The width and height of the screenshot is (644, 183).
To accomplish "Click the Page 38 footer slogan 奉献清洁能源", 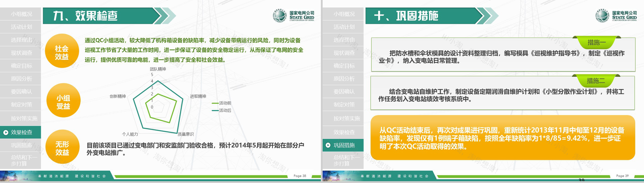I will coord(54,176).
